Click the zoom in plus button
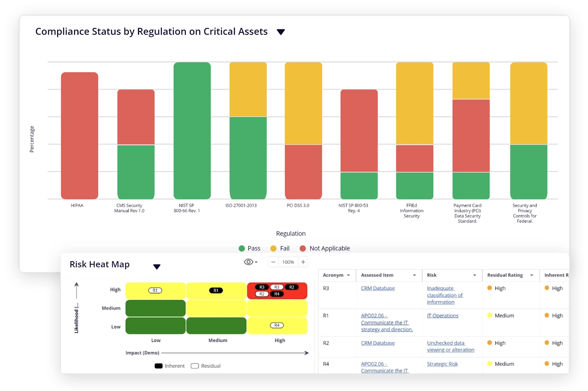 303,262
